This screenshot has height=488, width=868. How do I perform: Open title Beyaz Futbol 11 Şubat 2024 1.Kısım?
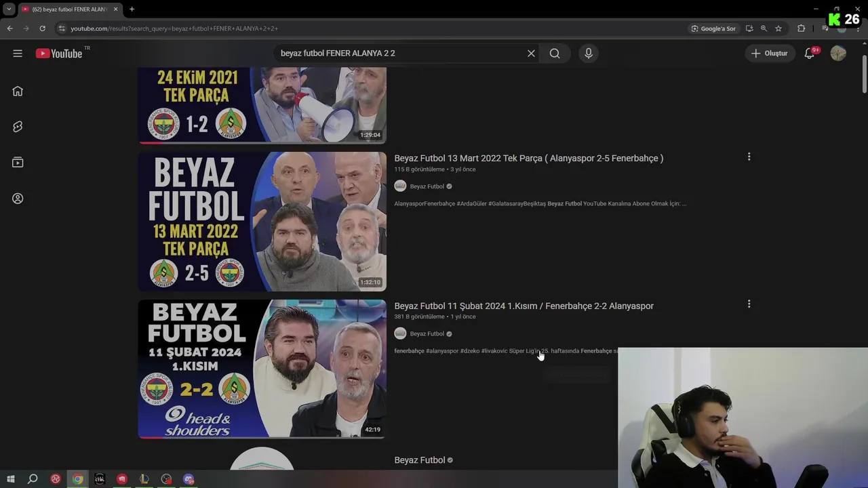524,306
